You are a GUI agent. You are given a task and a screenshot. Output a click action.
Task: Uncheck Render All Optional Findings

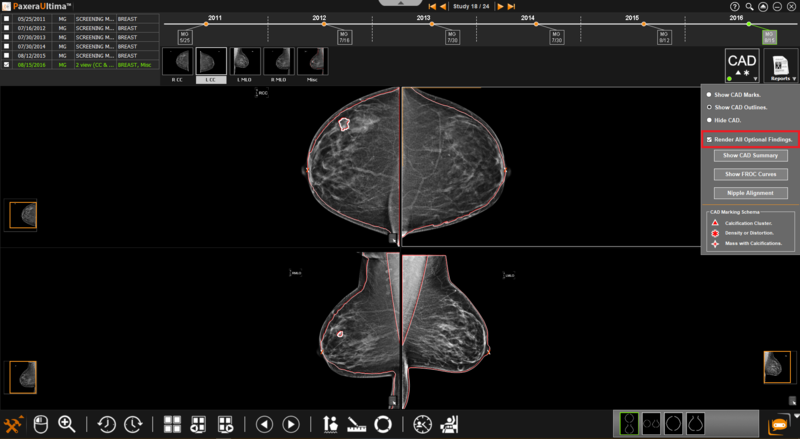(709, 139)
